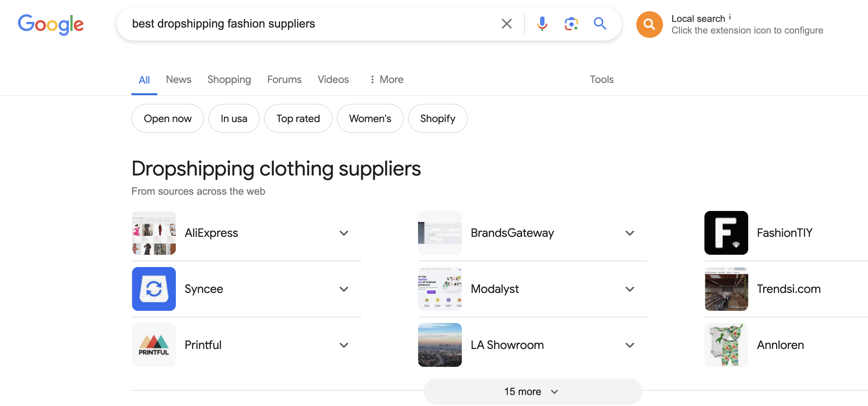Open the FashionTIY supplier name
868x406 pixels.
tap(784, 233)
